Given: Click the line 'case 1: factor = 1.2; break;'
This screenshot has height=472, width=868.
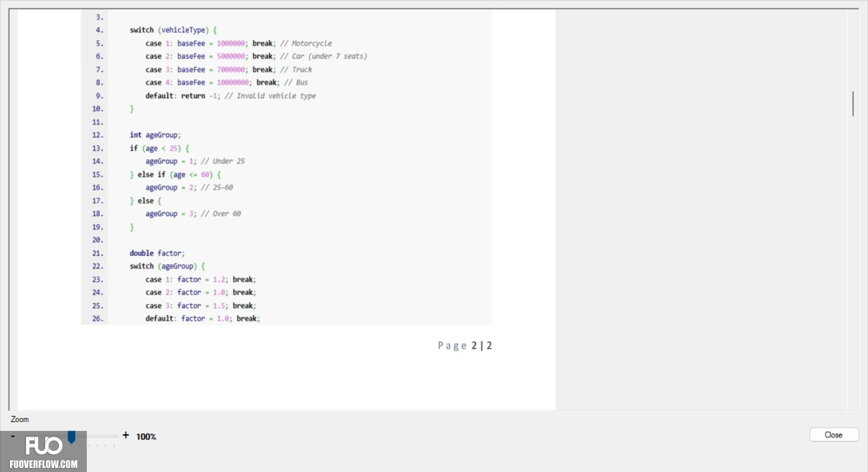Looking at the screenshot, I should tap(201, 280).
